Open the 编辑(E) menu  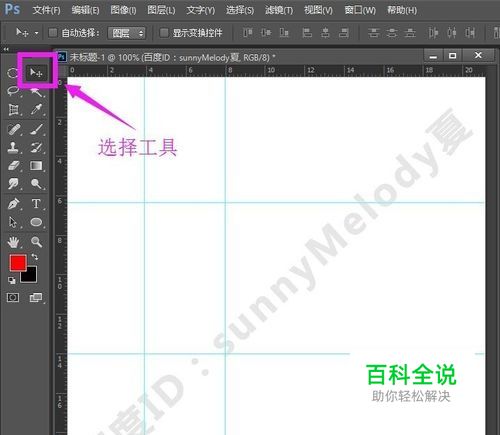[85, 10]
